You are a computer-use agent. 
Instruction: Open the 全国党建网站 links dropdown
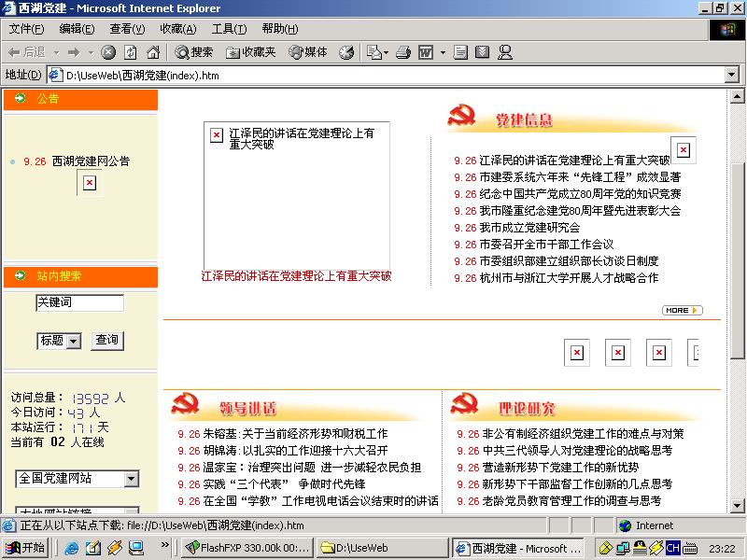(131, 479)
